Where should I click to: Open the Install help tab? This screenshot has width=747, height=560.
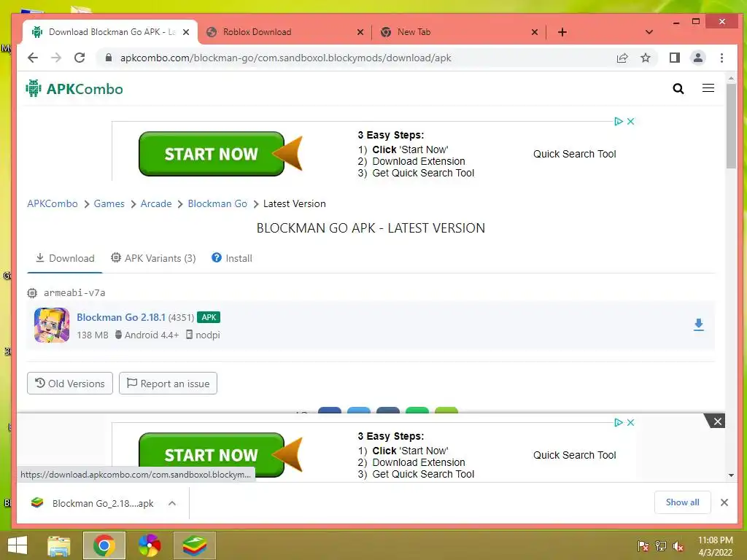[232, 258]
